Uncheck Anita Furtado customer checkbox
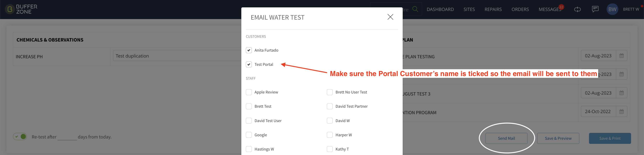This screenshot has height=155, width=644. (249, 50)
